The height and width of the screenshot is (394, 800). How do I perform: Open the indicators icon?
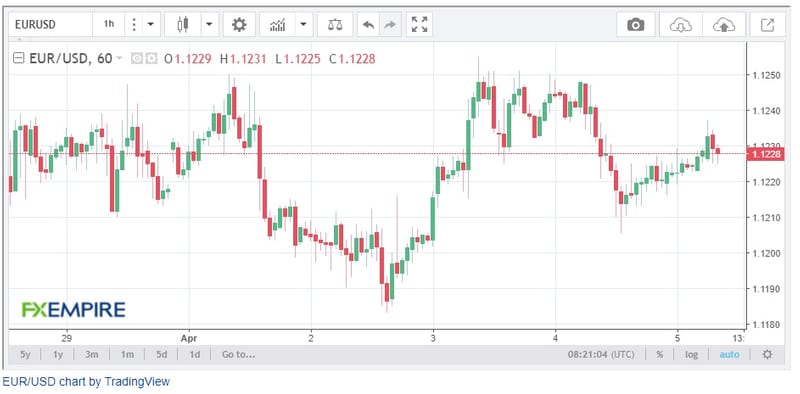[x=278, y=24]
